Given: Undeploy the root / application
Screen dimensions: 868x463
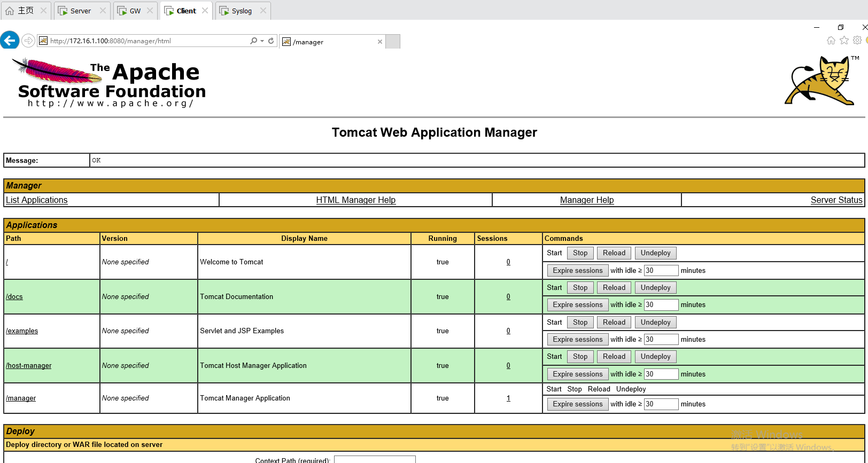Looking at the screenshot, I should click(x=655, y=253).
